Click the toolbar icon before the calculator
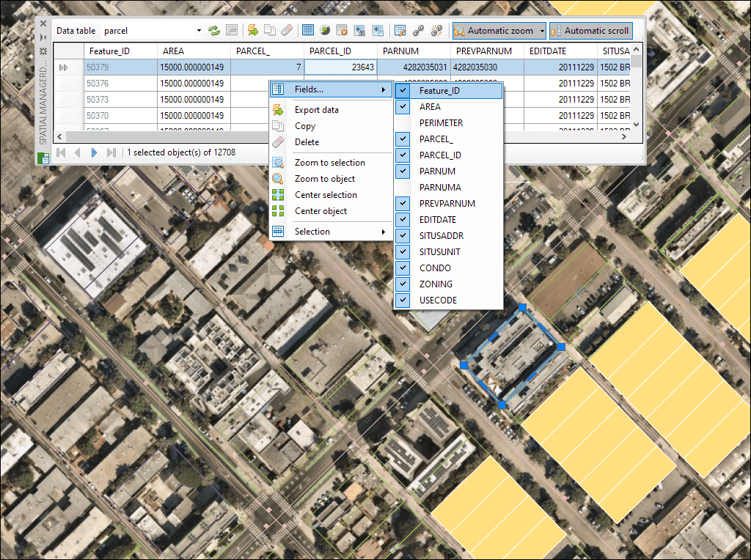751x560 pixels. (378, 31)
